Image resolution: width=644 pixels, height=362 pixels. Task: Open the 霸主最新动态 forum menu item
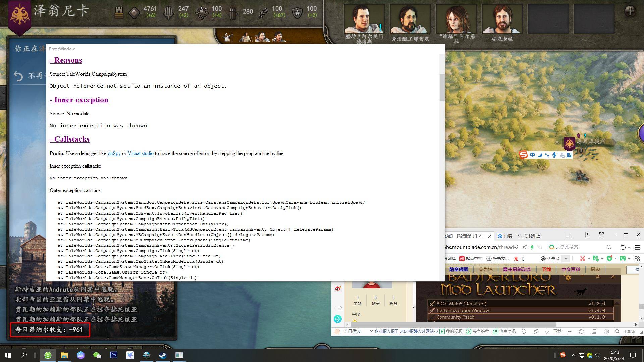click(x=517, y=269)
